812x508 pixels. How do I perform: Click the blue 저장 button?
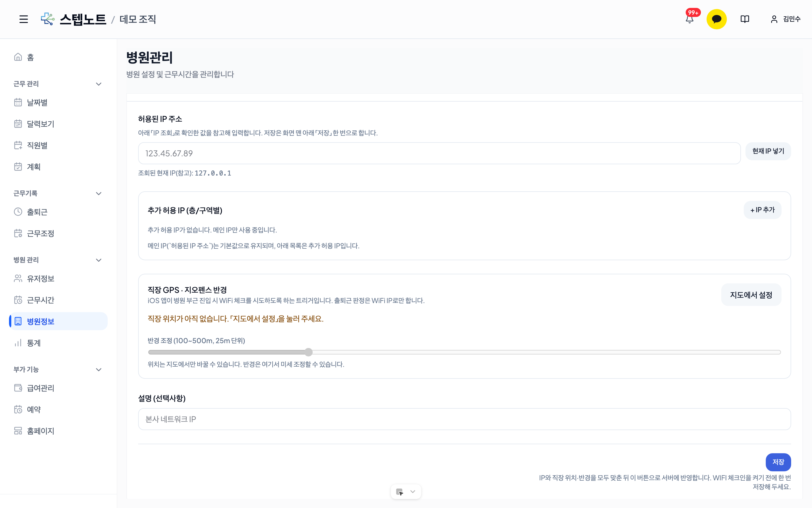pyautogui.click(x=778, y=462)
